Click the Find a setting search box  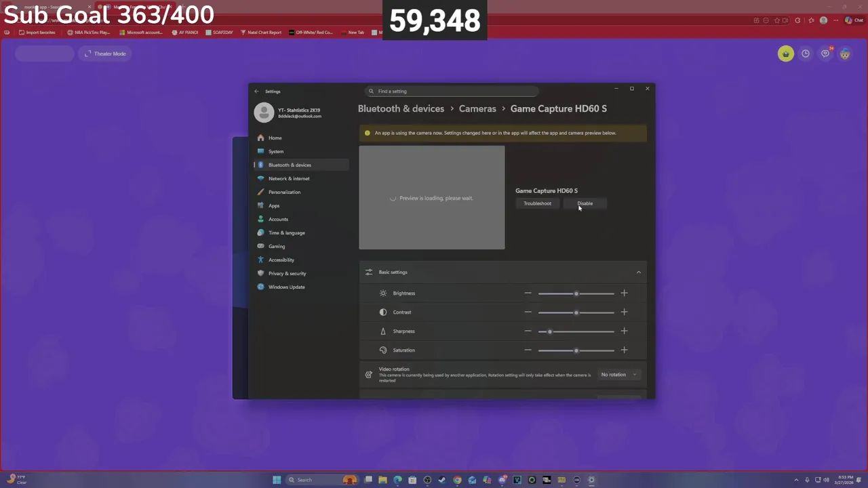(452, 91)
